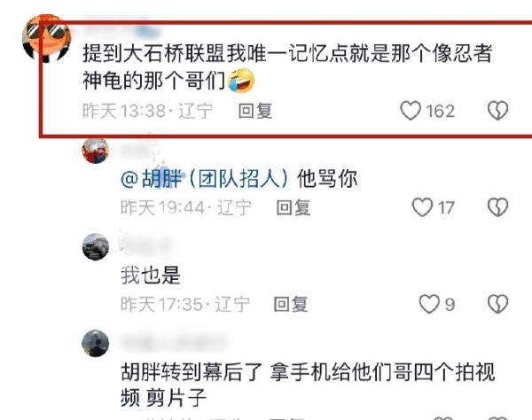The height and width of the screenshot is (420, 532).
Task: Tap the 162 like count
Action: pyautogui.click(x=440, y=111)
